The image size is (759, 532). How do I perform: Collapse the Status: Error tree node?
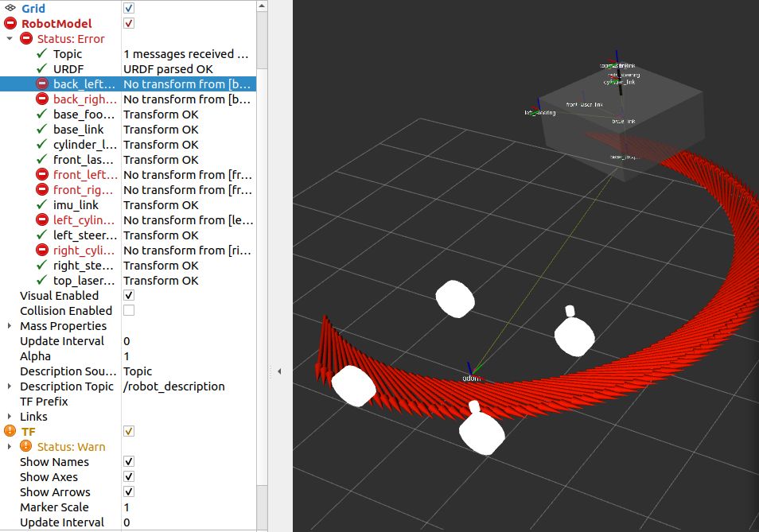[10, 39]
